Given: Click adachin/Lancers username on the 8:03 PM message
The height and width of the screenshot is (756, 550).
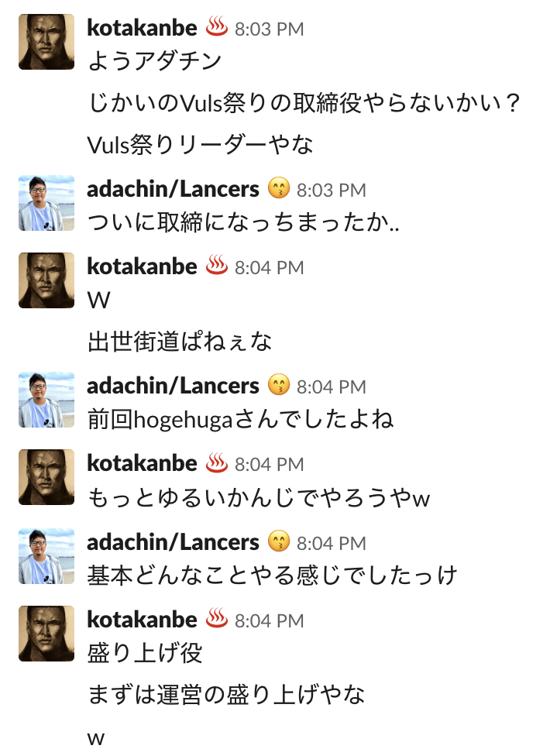Looking at the screenshot, I should 173,189.
